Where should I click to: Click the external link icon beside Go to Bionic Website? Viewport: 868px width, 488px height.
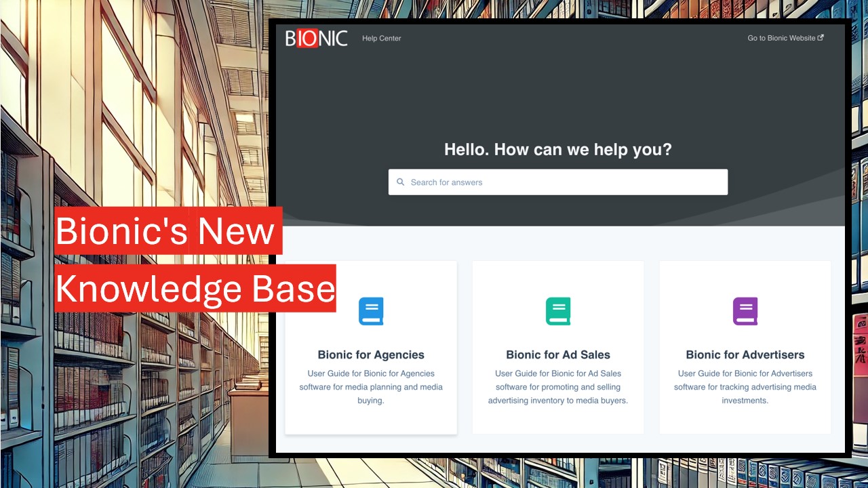pyautogui.click(x=821, y=38)
